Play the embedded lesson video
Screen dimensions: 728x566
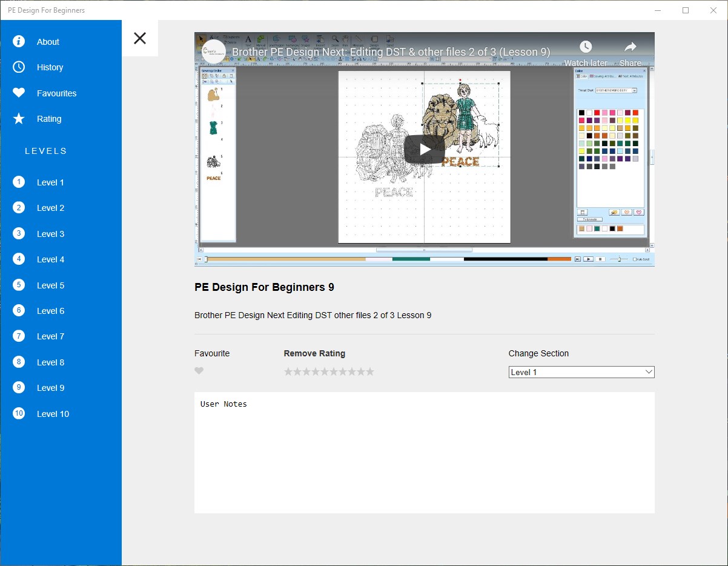pos(425,149)
